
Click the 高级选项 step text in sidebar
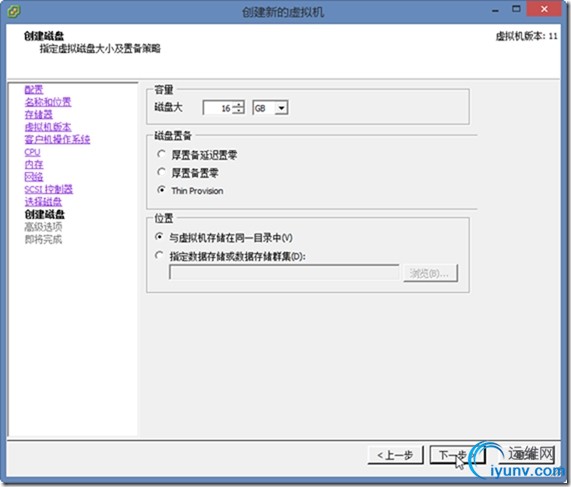43,227
